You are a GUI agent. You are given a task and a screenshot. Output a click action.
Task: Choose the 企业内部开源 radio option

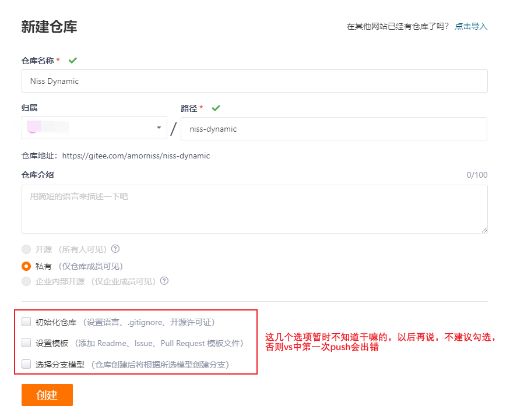[x=26, y=281]
